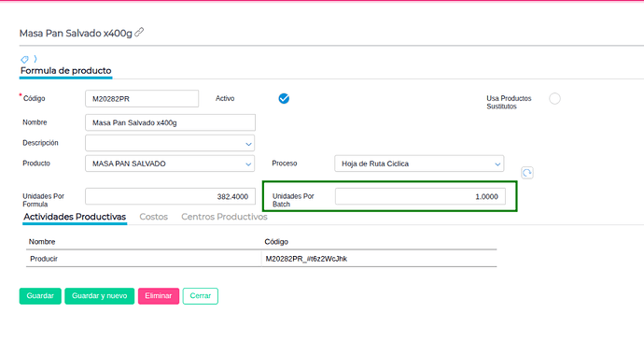Image resolution: width=644 pixels, height=341 pixels.
Task: Click the Guardar y nuevo button
Action: (99, 296)
